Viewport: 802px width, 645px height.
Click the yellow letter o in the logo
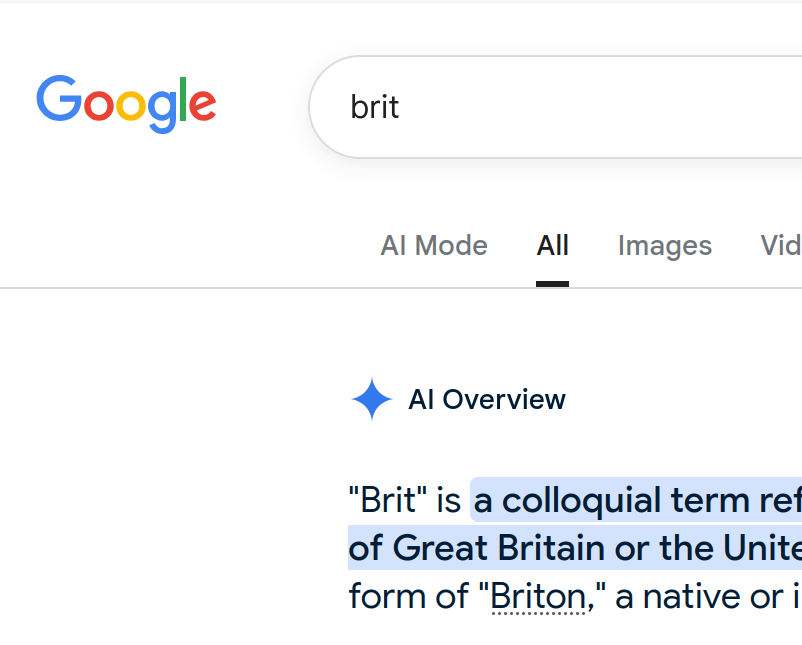(131, 105)
